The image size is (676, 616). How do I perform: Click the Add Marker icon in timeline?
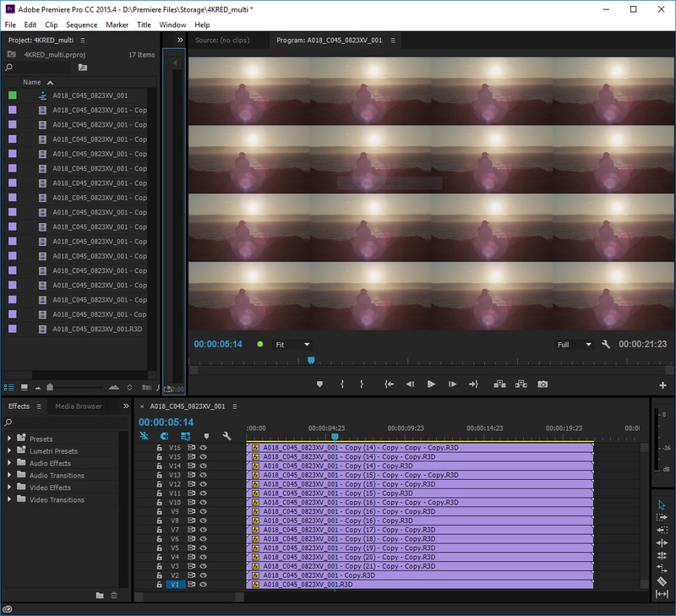point(206,436)
